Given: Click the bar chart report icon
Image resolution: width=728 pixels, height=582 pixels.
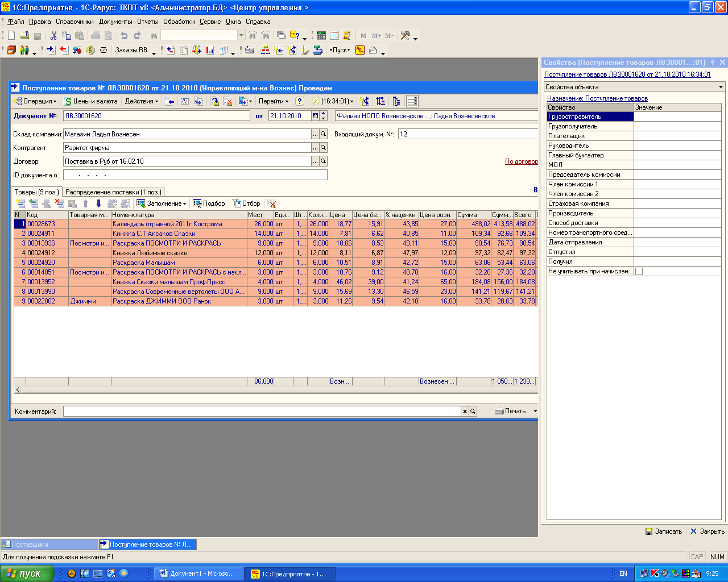Looking at the screenshot, I should click(210, 50).
